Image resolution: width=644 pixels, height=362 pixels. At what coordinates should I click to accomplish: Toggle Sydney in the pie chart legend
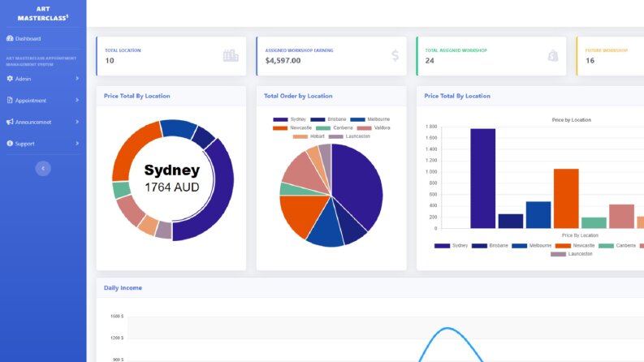point(290,119)
